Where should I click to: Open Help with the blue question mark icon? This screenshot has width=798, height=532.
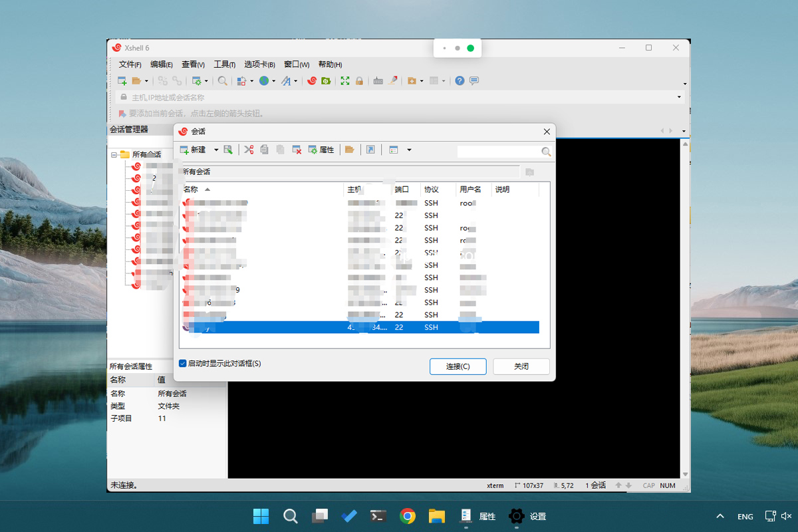click(x=460, y=80)
